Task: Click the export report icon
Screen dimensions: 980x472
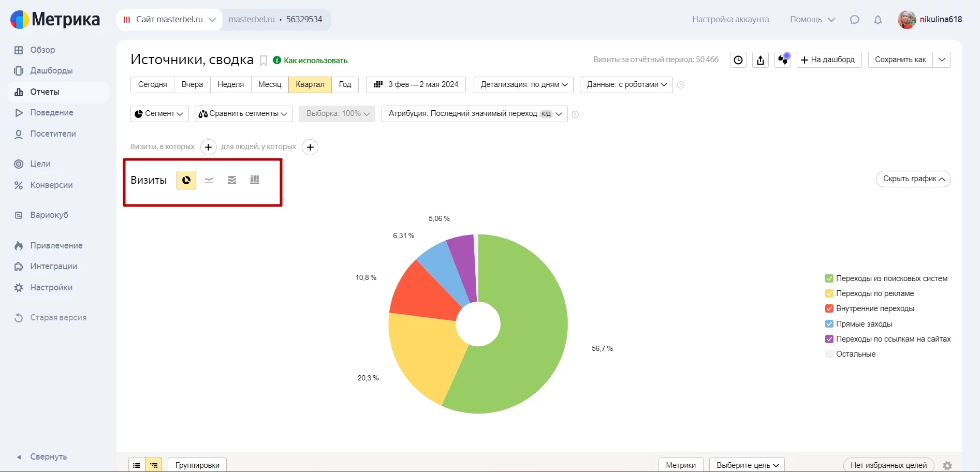Action: 760,60
